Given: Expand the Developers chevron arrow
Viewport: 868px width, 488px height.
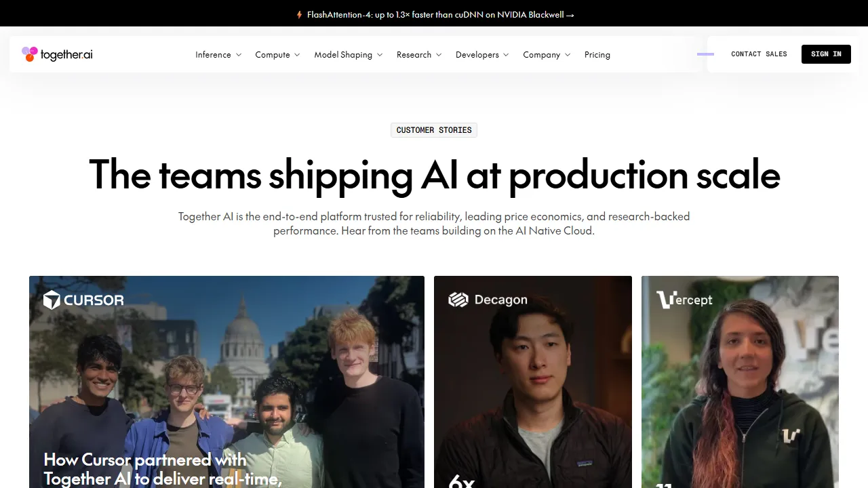Looking at the screenshot, I should tap(506, 55).
